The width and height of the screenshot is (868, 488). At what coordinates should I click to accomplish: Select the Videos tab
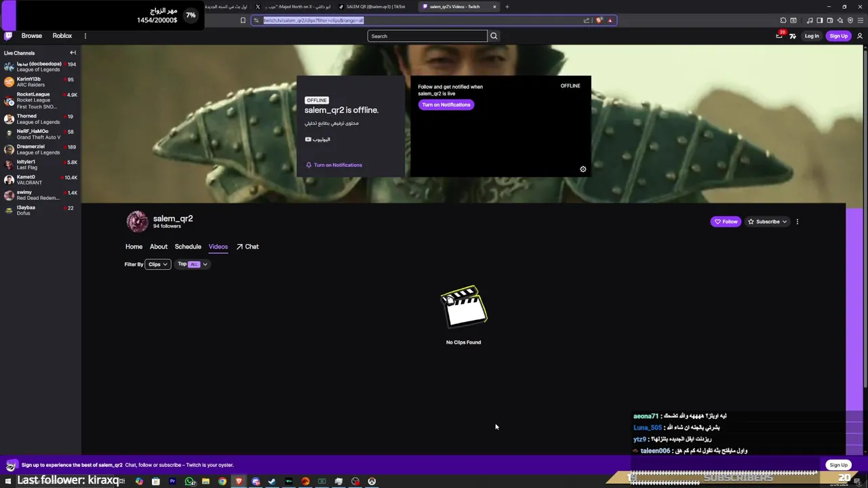click(218, 247)
